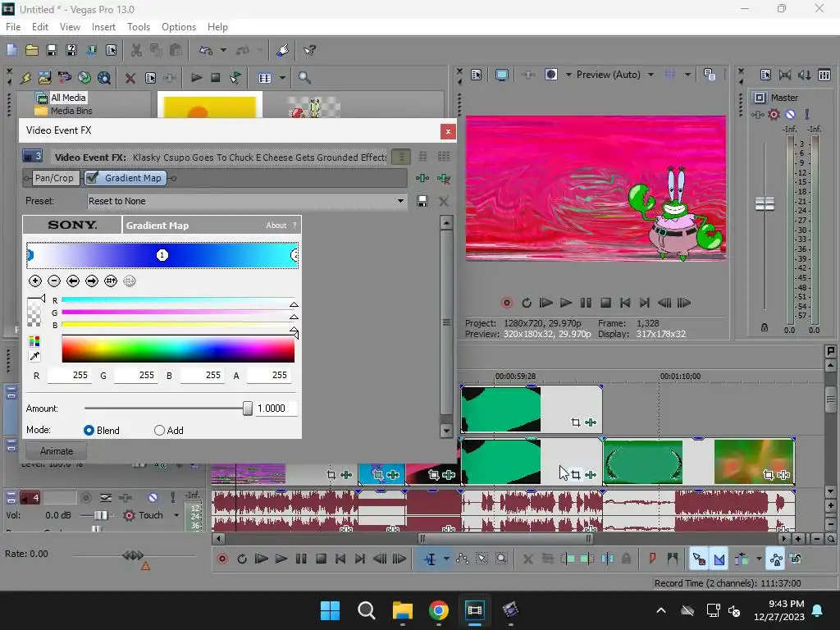The height and width of the screenshot is (630, 840).
Task: Click the color model swatches icon
Action: pyautogui.click(x=34, y=341)
